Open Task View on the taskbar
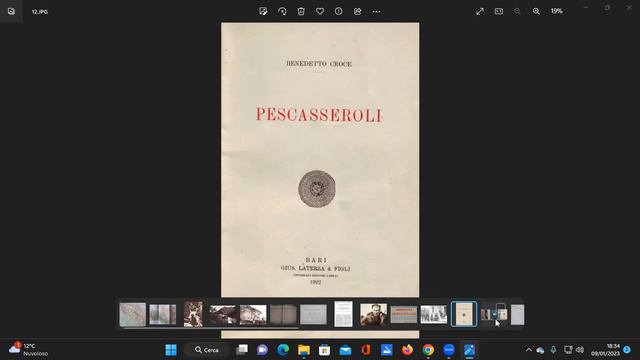Viewport: 640px width, 360px height. (x=242, y=350)
